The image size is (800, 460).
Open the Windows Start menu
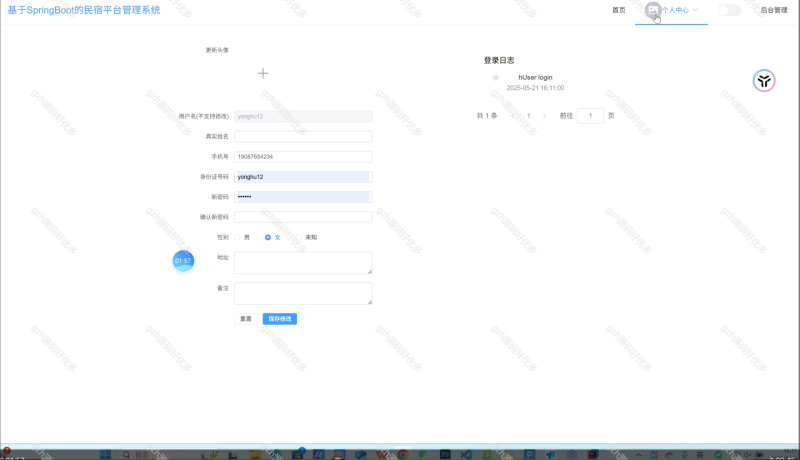click(106, 454)
